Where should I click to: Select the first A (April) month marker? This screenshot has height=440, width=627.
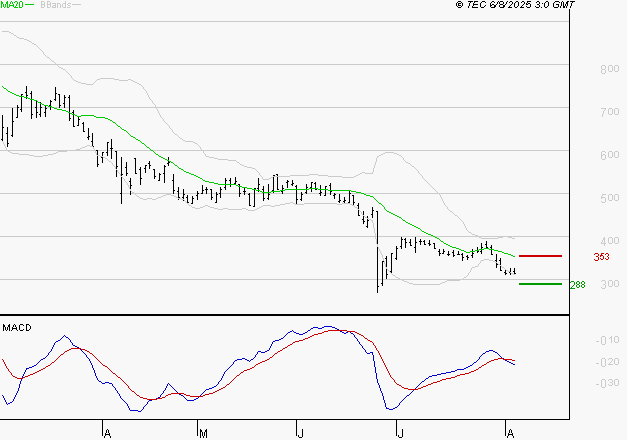tap(105, 432)
